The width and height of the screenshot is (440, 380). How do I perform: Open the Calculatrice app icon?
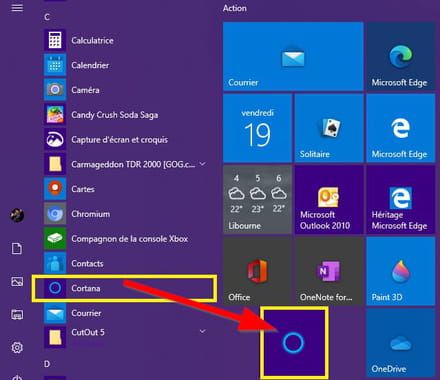click(55, 40)
